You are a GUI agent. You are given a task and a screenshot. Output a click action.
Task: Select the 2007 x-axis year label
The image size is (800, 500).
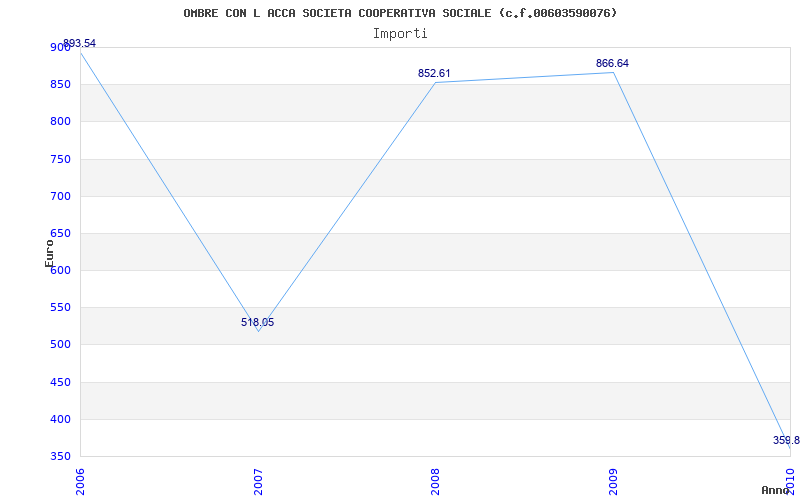(258, 482)
